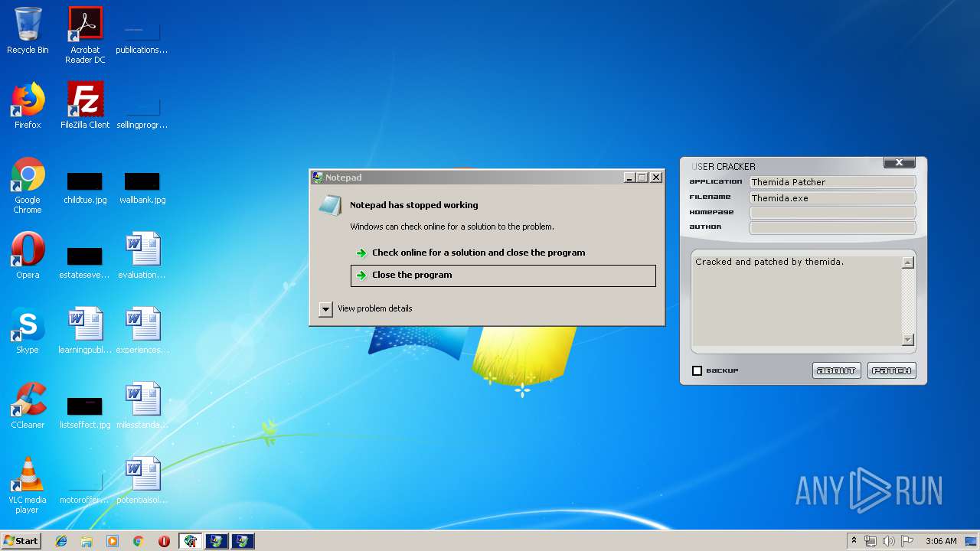Select the milesstanda... Word document icon
Viewport: 980px width, 551px height.
[142, 406]
